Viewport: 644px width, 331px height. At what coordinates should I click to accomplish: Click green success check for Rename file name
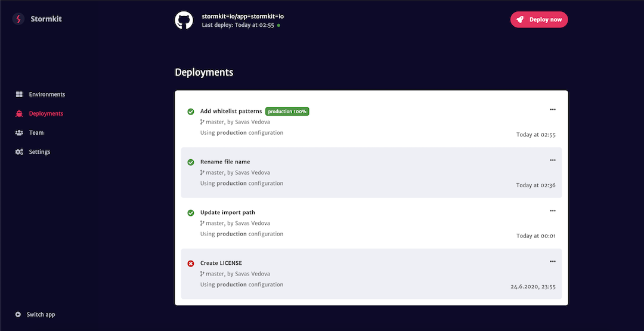pos(191,162)
